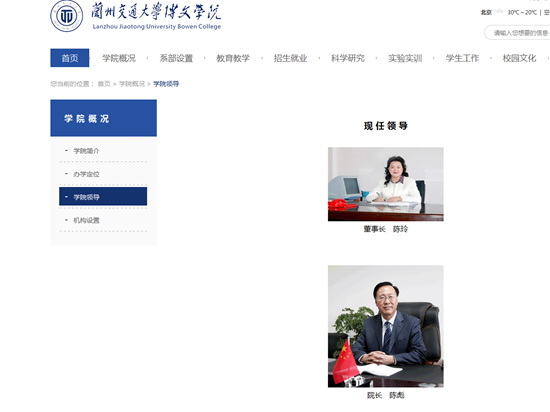Click the 院长 portrait photo with flag
The image size is (550, 412).
tap(385, 326)
